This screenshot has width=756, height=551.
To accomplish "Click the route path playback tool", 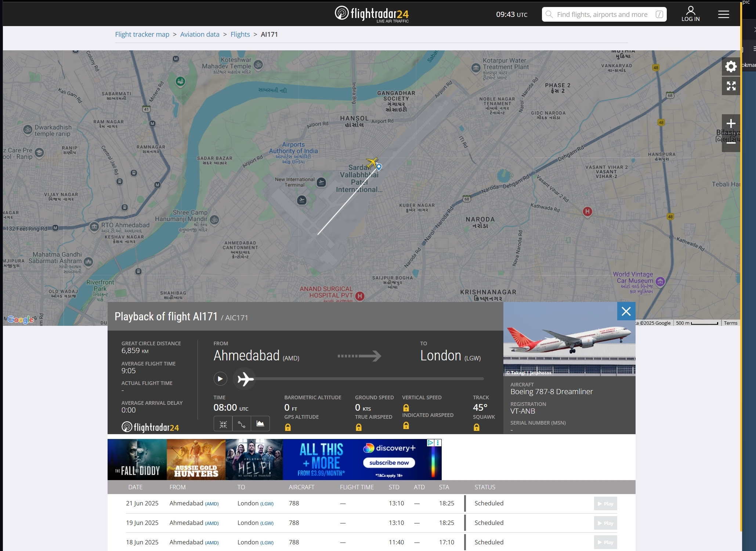I will [242, 424].
